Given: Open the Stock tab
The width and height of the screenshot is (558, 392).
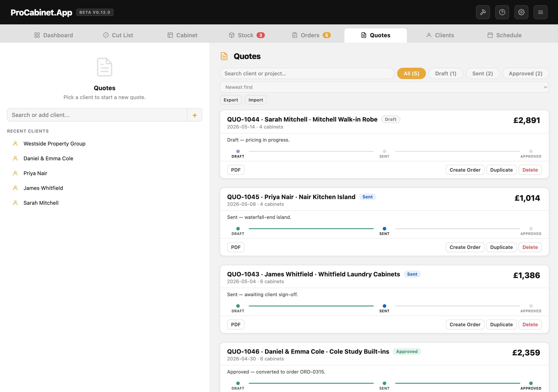Looking at the screenshot, I should (x=247, y=35).
